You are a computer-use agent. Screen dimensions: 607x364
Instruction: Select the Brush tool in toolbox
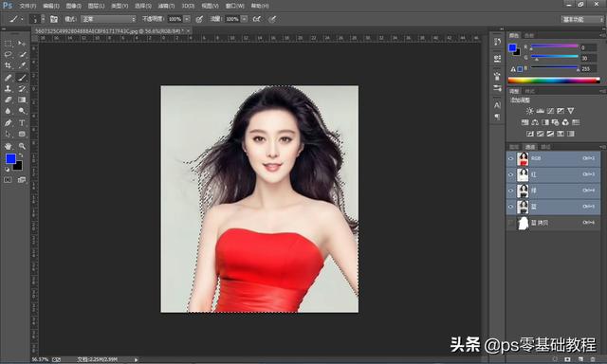[x=22, y=78]
